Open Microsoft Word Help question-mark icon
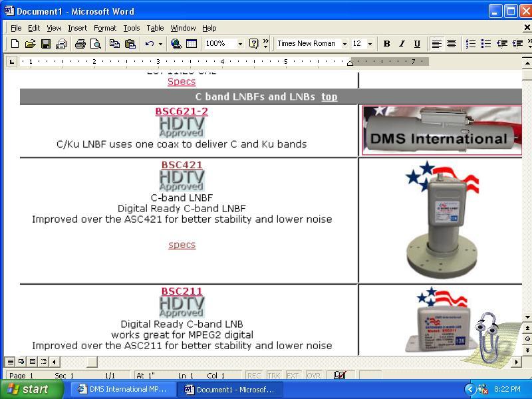Screen dimensions: 532x399 click(253, 44)
